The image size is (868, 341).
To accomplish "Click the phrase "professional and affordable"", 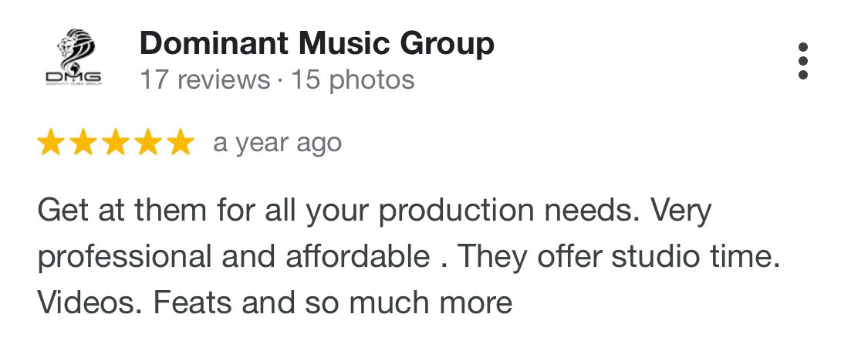I will tap(233, 256).
